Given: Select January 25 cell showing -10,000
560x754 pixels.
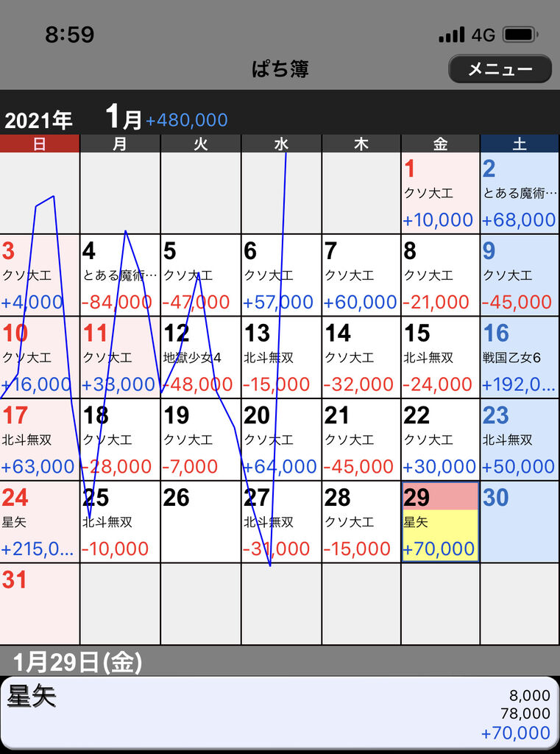Looking at the screenshot, I should (x=120, y=522).
